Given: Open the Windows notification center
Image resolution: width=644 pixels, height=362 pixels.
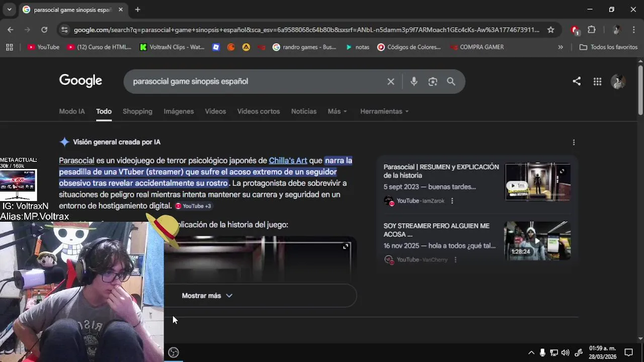Looking at the screenshot, I should 628,352.
